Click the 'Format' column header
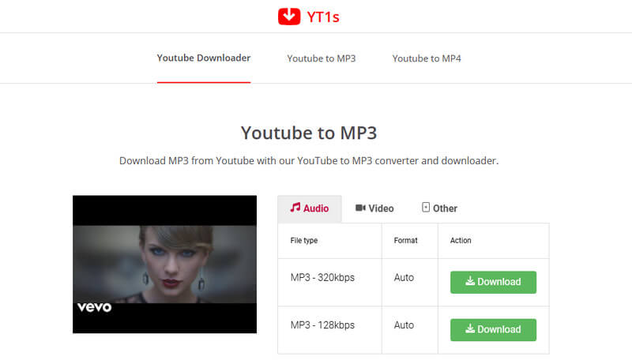Image resolution: width=632 pixels, height=364 pixels. click(x=405, y=240)
